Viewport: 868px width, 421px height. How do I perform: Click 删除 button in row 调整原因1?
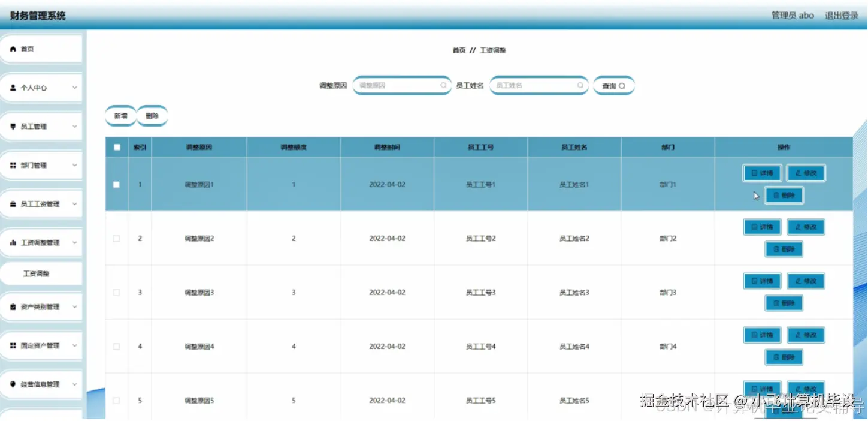coord(784,195)
